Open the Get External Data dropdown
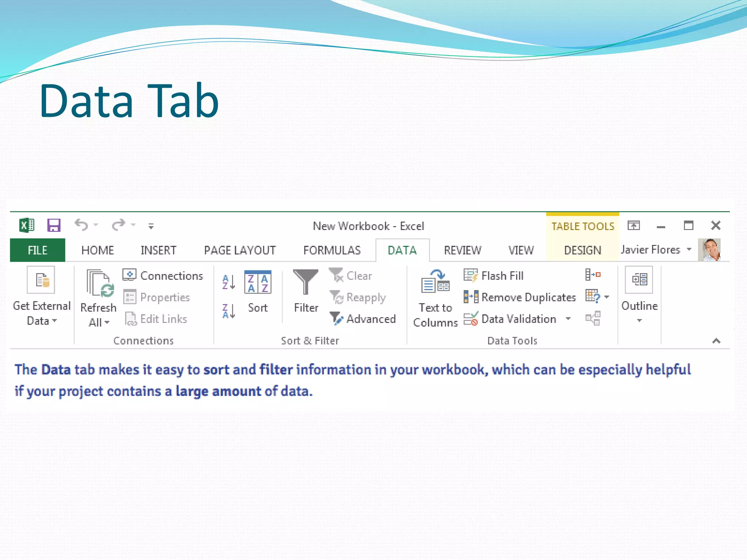Image resolution: width=747 pixels, height=560 pixels. pyautogui.click(x=42, y=313)
